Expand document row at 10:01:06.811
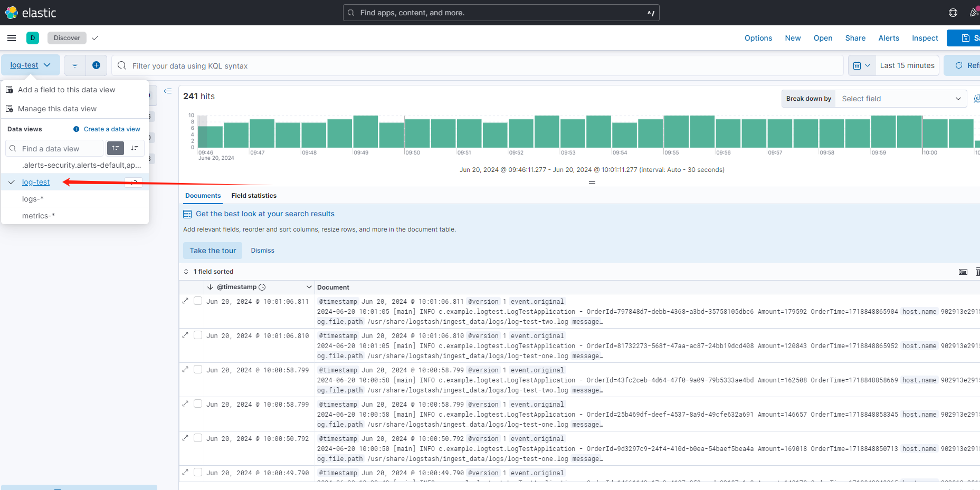This screenshot has width=980, height=490. [185, 301]
